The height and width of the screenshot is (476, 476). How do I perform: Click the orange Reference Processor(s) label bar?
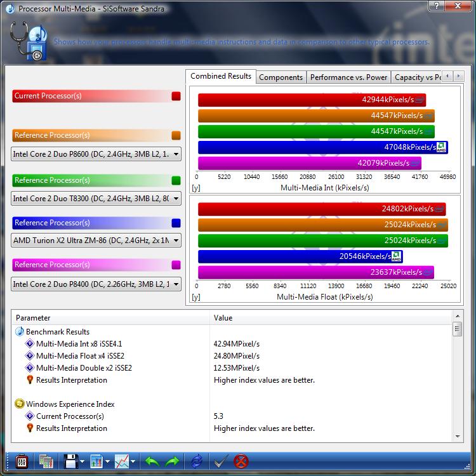91,135
